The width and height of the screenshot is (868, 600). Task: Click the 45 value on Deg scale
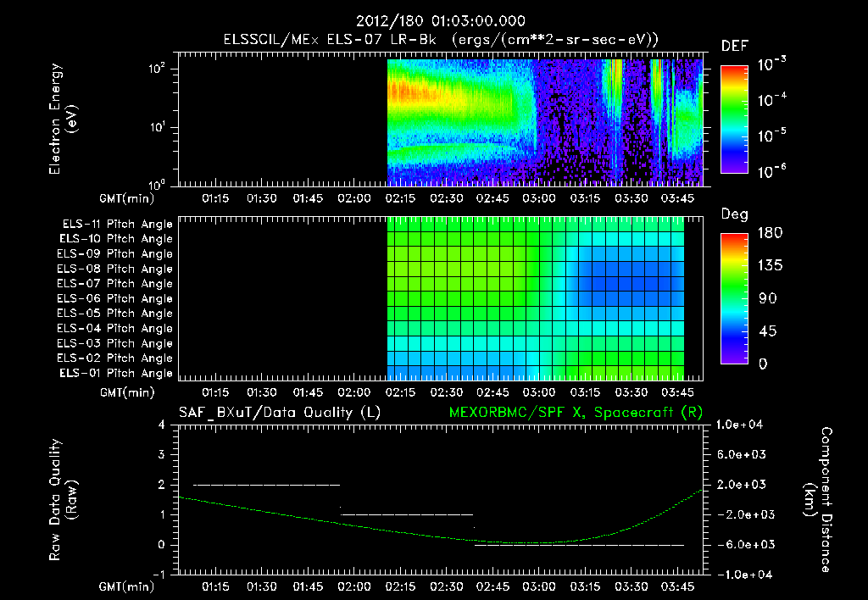[x=767, y=331]
